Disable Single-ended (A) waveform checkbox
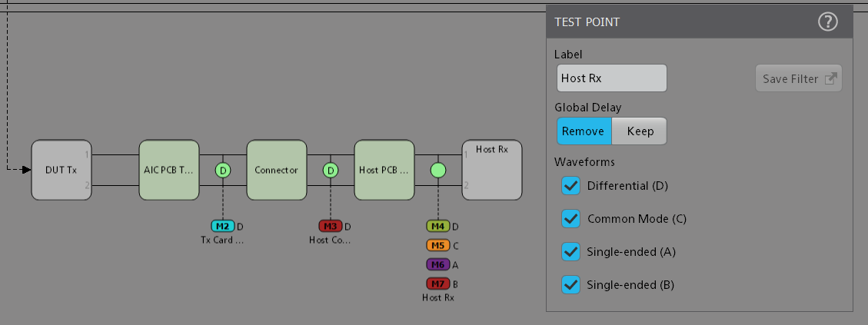 point(570,251)
